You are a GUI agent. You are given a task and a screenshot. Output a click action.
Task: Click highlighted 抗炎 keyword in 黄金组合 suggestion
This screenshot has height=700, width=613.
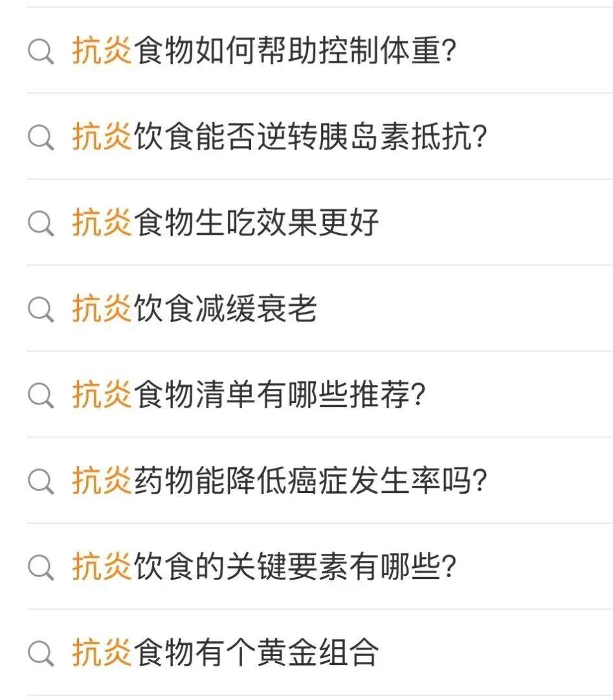coord(102,653)
